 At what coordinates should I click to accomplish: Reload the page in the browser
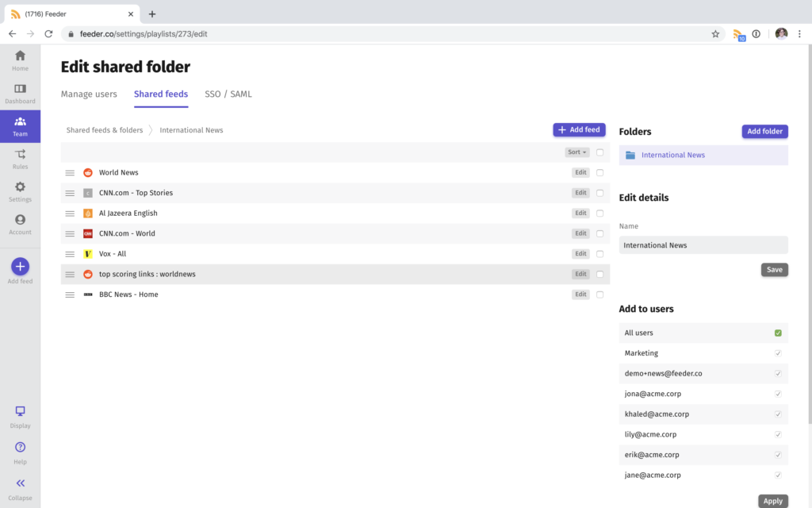[x=48, y=33]
